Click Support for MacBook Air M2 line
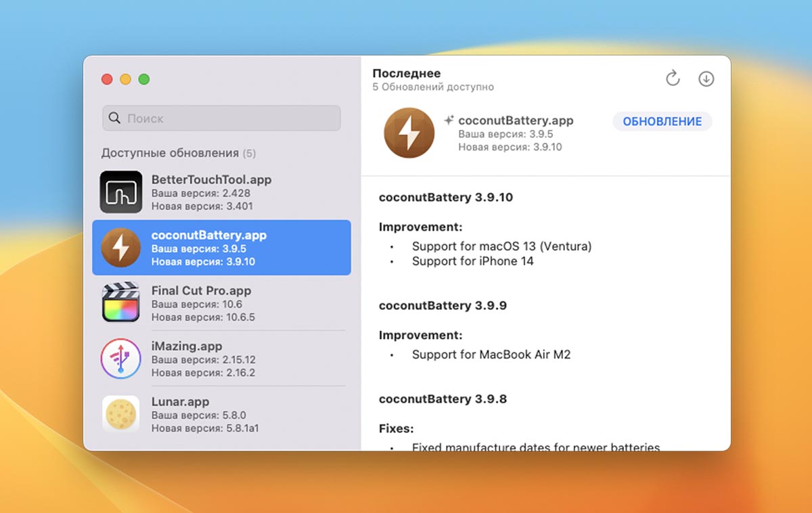The image size is (812, 513). click(491, 354)
